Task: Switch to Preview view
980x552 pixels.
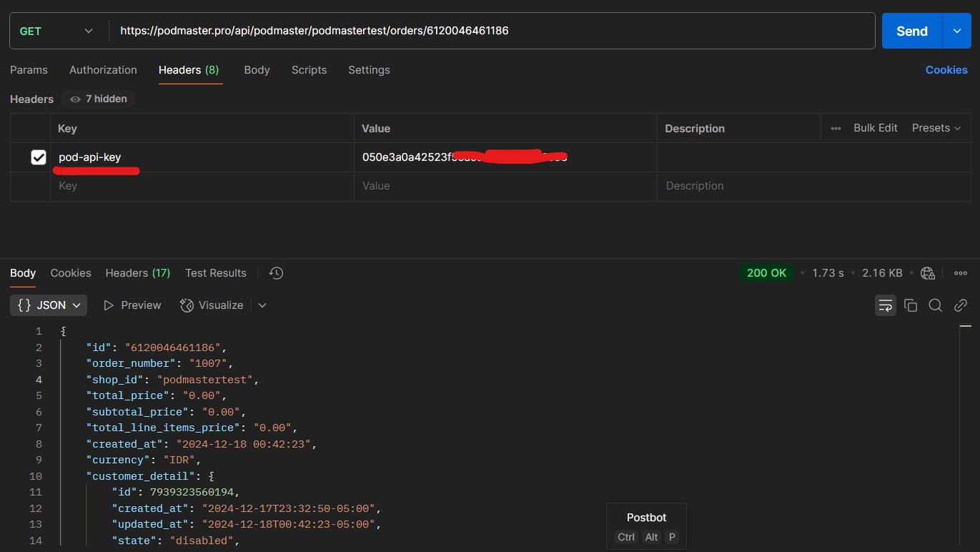Action: point(132,305)
